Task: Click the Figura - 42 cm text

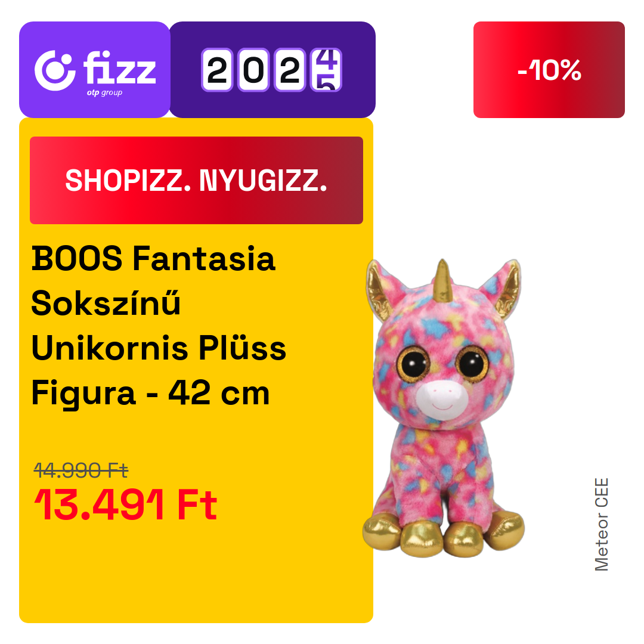Action: pyautogui.click(x=150, y=394)
